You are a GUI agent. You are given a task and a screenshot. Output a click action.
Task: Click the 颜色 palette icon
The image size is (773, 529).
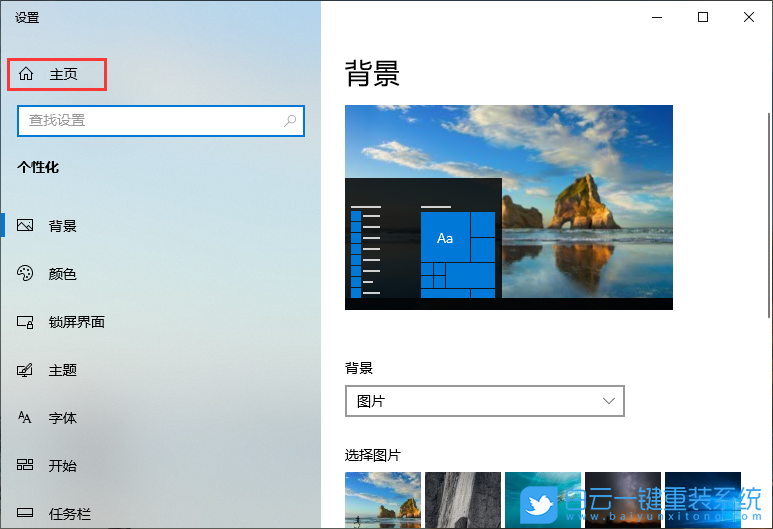(25, 273)
